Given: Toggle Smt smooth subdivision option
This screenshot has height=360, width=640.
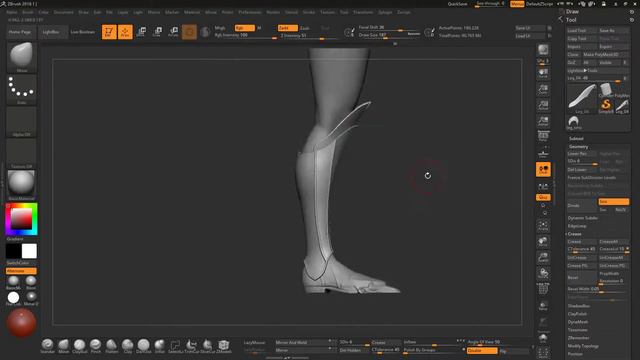Looking at the screenshot, I should click(x=613, y=202).
